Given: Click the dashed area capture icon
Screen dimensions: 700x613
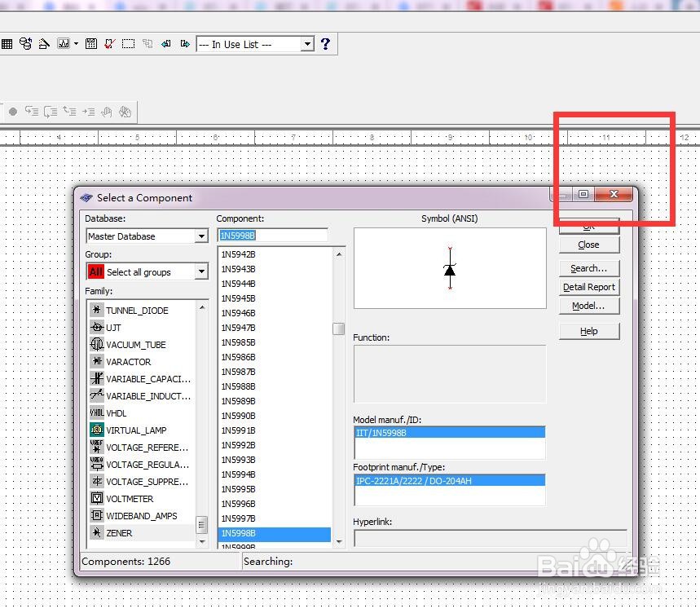Looking at the screenshot, I should click(129, 44).
